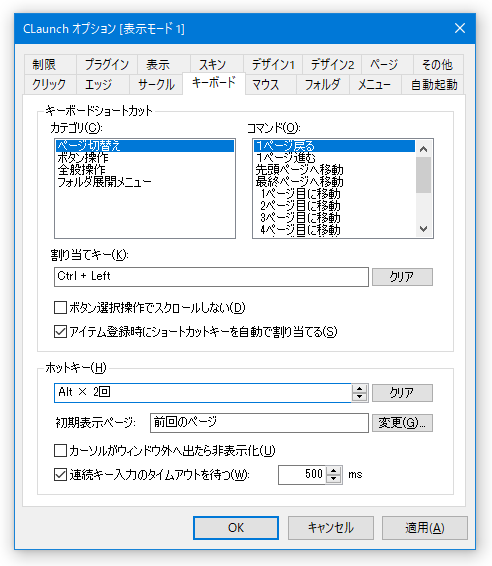
Task: Select the エッジ tab
Action: 103,84
